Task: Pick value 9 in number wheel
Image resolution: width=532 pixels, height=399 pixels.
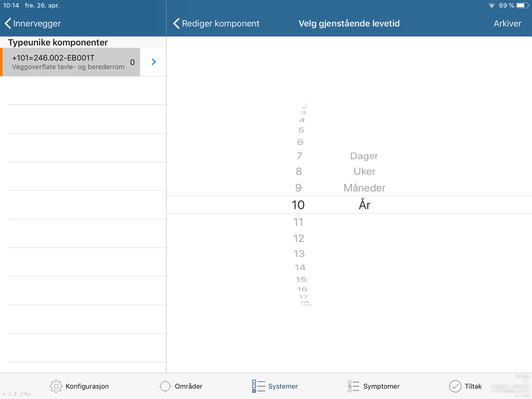Action: 298,188
